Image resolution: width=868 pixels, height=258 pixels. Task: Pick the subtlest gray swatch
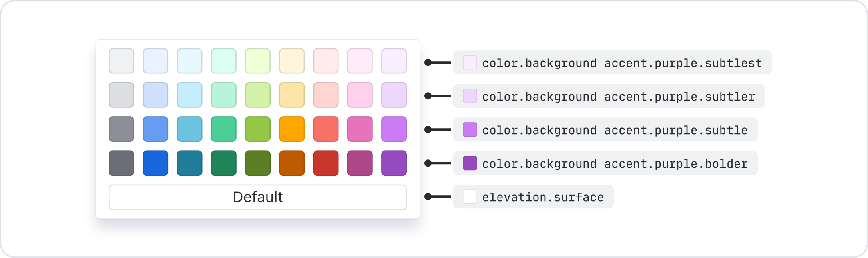click(121, 61)
